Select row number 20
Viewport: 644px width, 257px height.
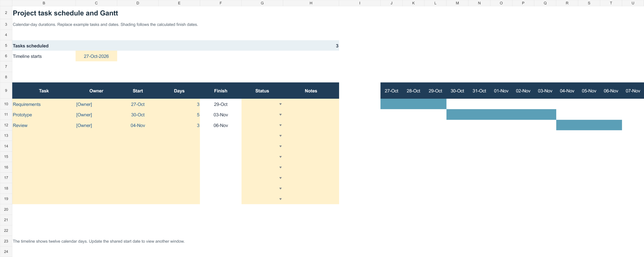tap(6, 209)
